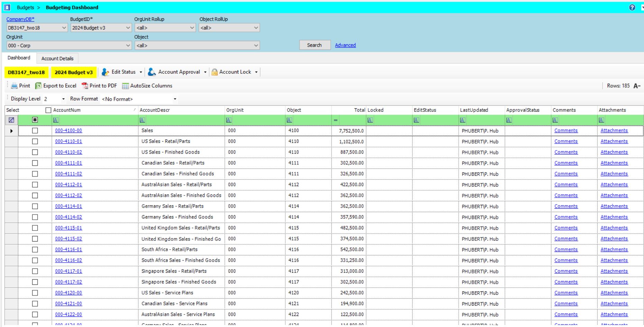Click the Account Approval icon
This screenshot has width=644, height=327.
pyautogui.click(x=151, y=72)
